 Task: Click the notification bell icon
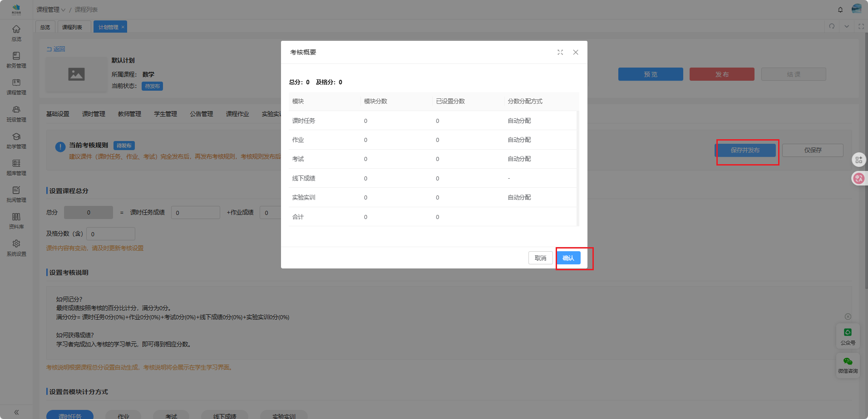(x=840, y=10)
